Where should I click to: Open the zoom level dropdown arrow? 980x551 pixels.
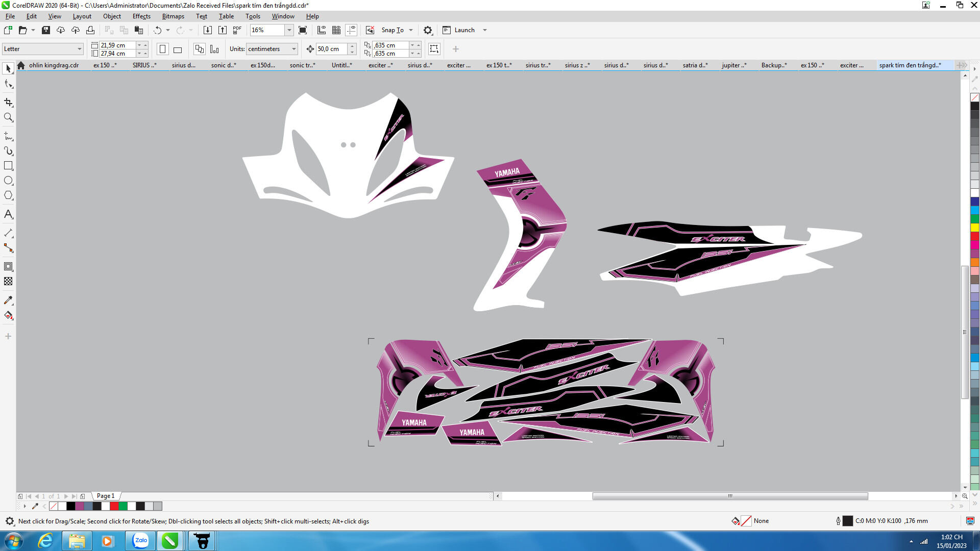[289, 30]
